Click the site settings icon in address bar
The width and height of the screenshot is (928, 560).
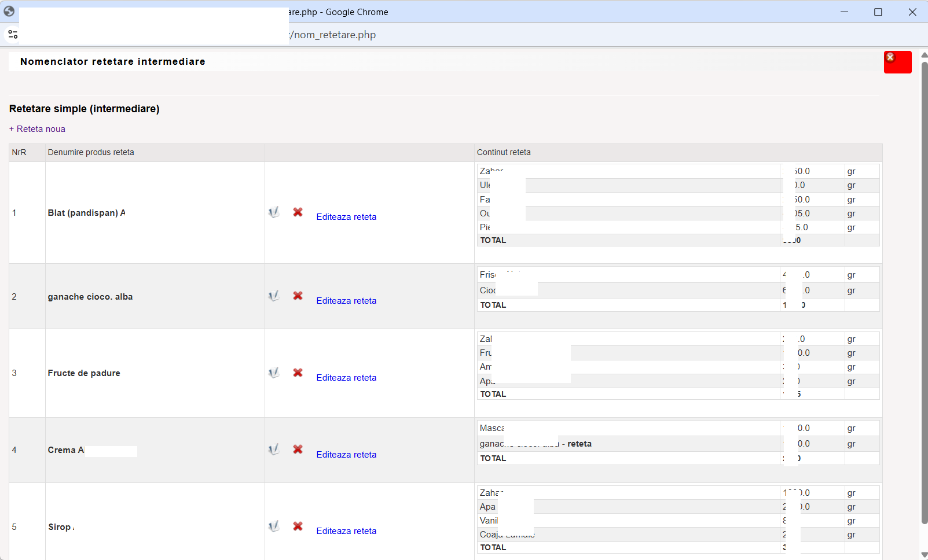click(13, 35)
